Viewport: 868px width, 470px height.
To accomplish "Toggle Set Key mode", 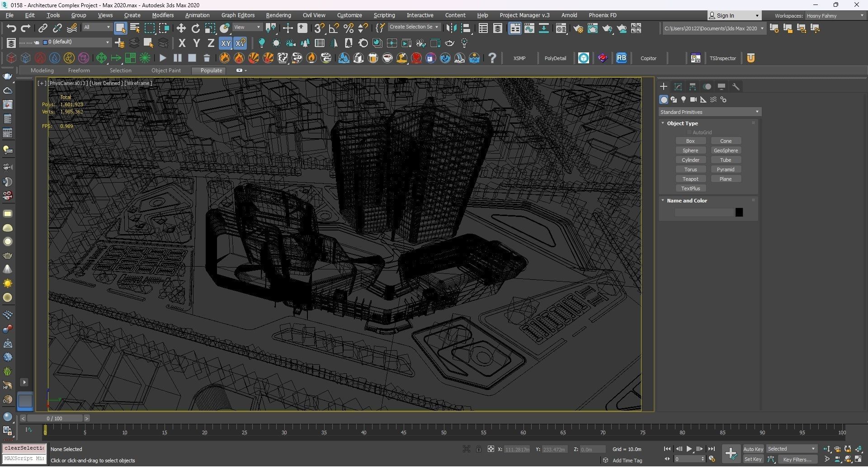I will point(753,460).
